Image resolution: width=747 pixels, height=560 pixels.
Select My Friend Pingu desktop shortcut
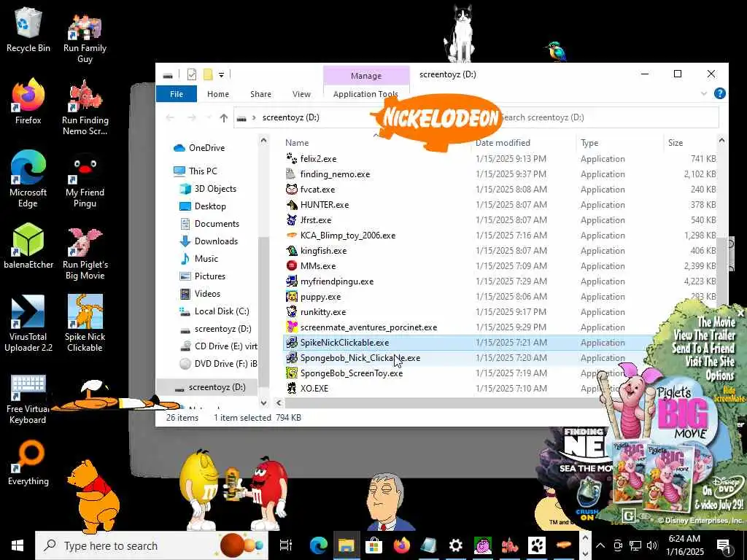pyautogui.click(x=85, y=180)
